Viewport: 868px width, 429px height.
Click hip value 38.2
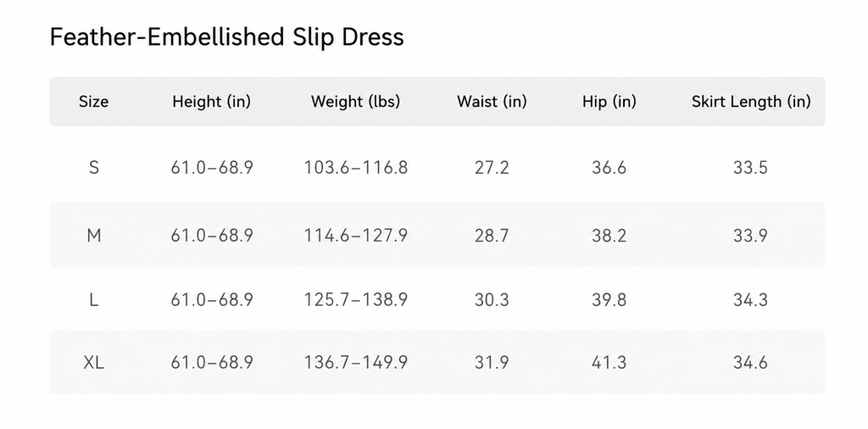coord(609,236)
